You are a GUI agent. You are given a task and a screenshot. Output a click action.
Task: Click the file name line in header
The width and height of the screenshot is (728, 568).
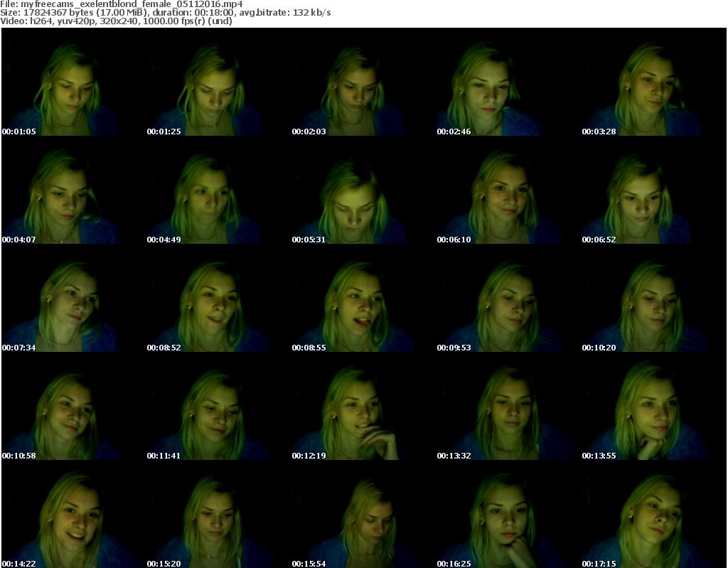click(x=121, y=4)
